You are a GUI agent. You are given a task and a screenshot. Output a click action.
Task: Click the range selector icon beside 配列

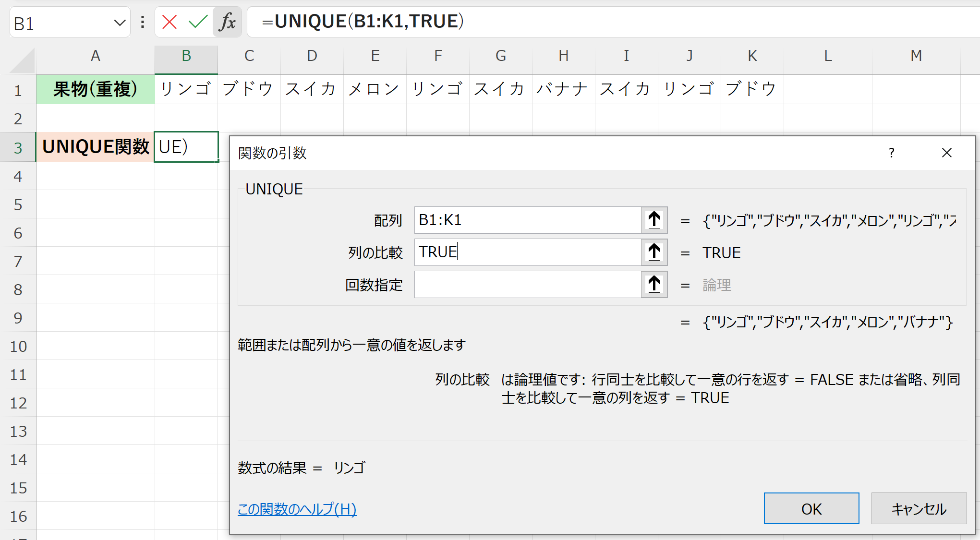click(x=654, y=220)
